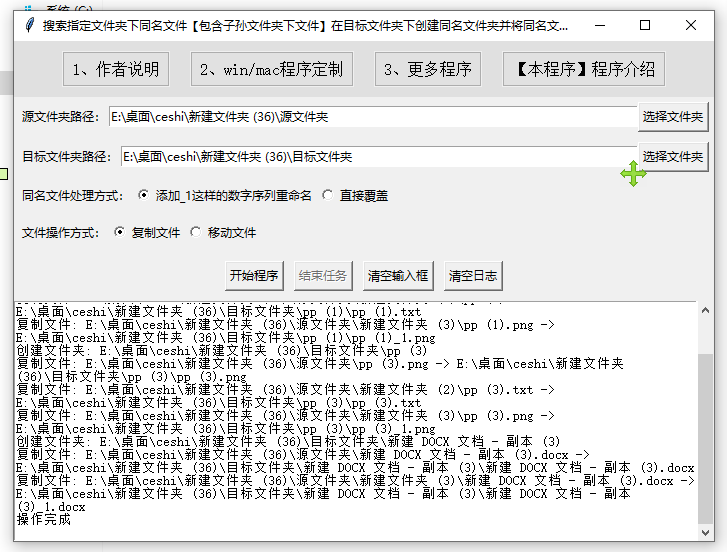Click log line 创建文件夹 ...目标文件夹\pp (3)
The image size is (727, 552).
tap(222, 351)
